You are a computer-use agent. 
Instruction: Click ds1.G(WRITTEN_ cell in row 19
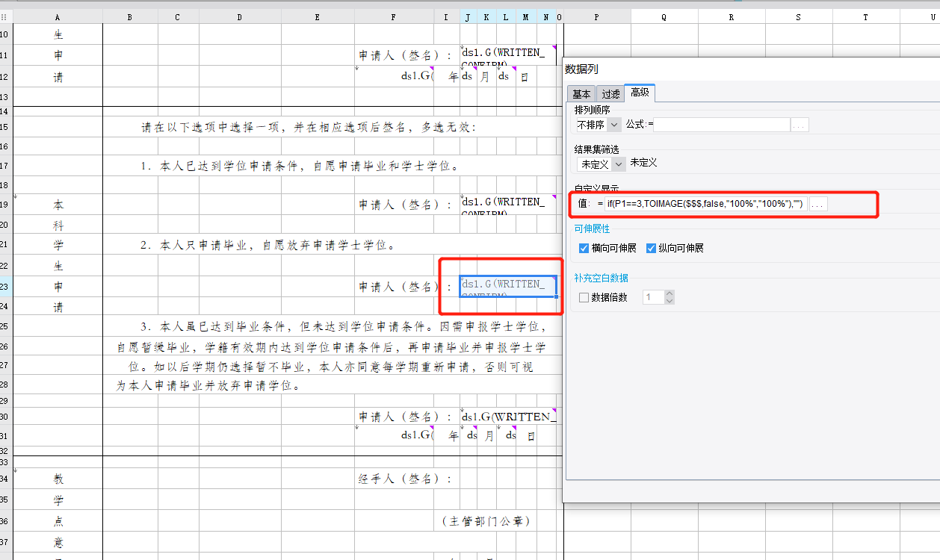point(508,205)
